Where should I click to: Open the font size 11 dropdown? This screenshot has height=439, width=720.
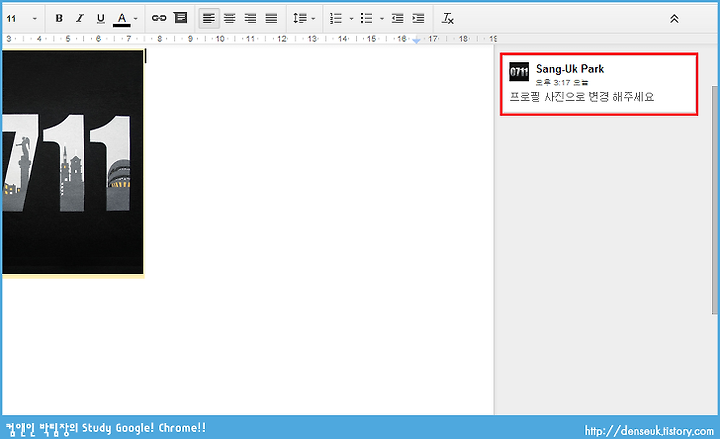[22, 19]
